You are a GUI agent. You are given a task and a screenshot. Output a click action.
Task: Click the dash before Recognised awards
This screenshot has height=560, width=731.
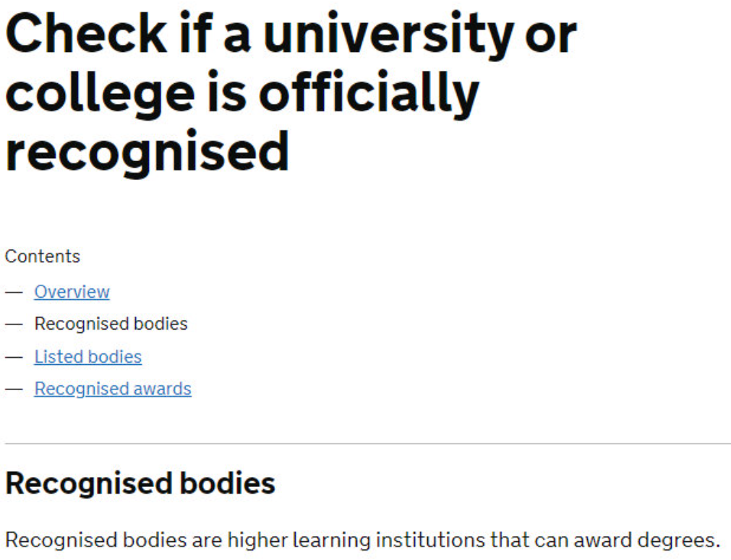pyautogui.click(x=14, y=389)
